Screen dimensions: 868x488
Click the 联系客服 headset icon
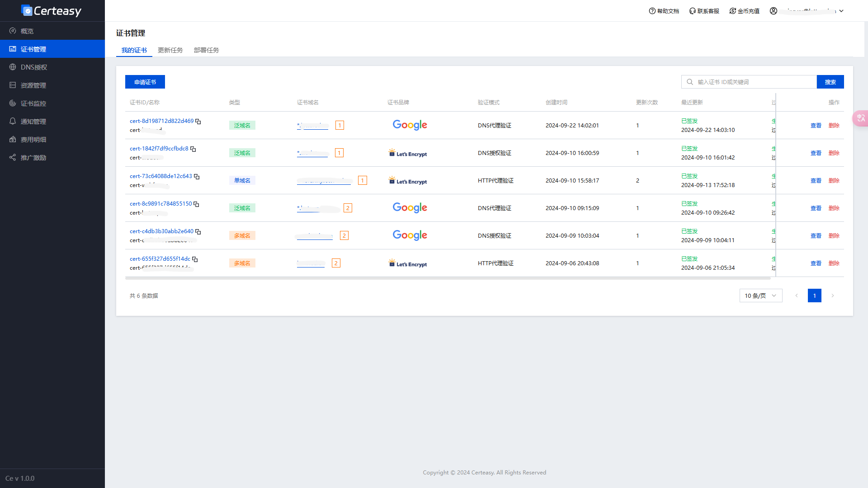692,11
